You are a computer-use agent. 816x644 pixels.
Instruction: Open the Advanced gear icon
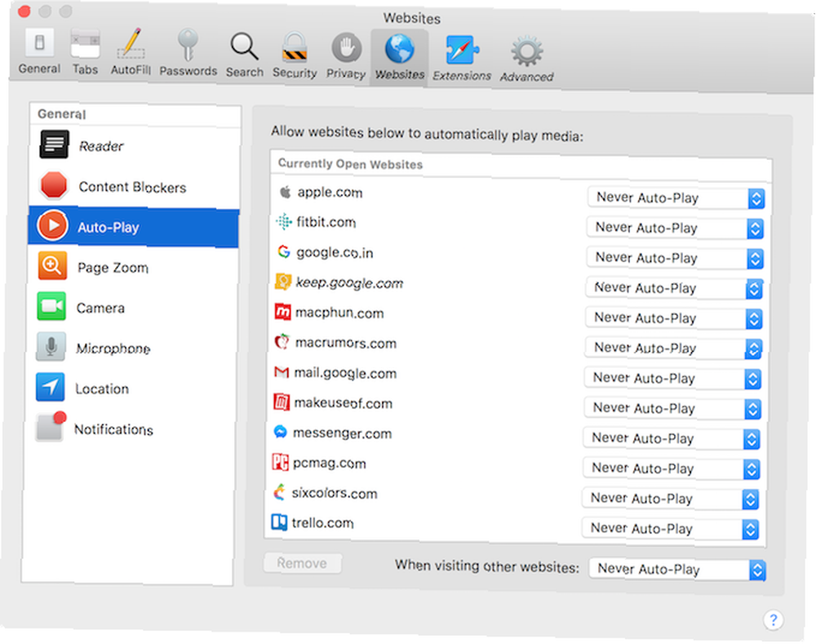click(526, 51)
